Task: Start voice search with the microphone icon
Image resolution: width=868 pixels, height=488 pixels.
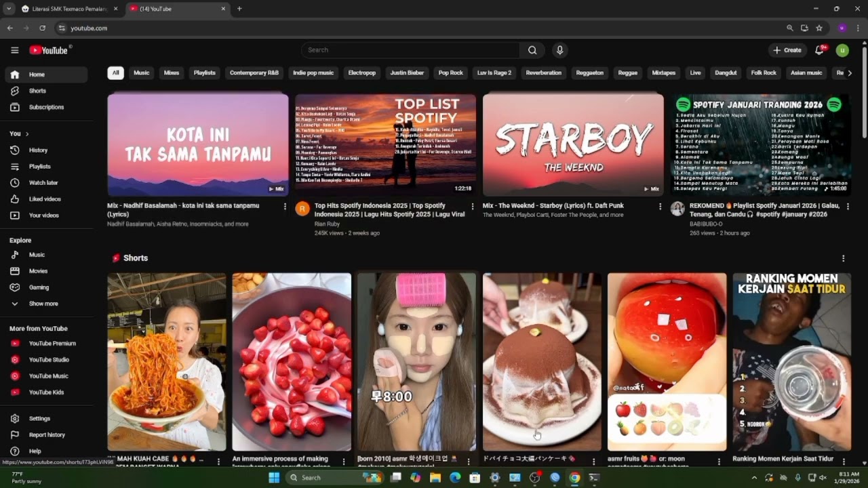Action: (x=559, y=50)
